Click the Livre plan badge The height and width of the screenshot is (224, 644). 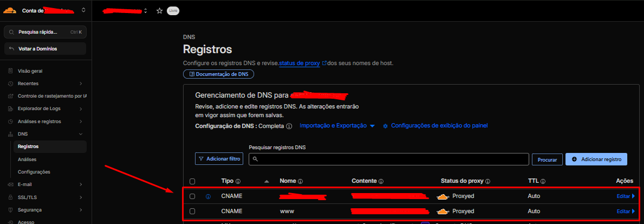point(173,11)
